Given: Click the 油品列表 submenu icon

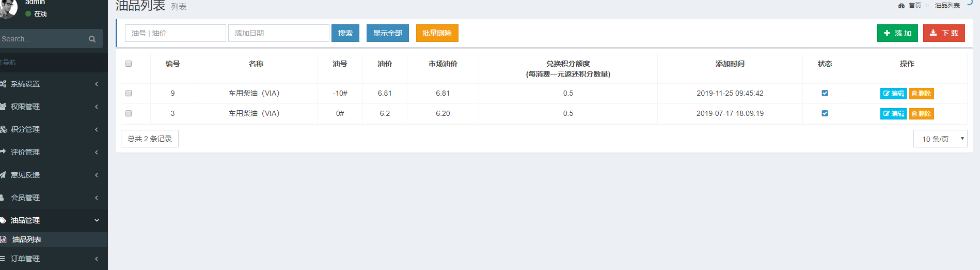Looking at the screenshot, I should (3, 239).
